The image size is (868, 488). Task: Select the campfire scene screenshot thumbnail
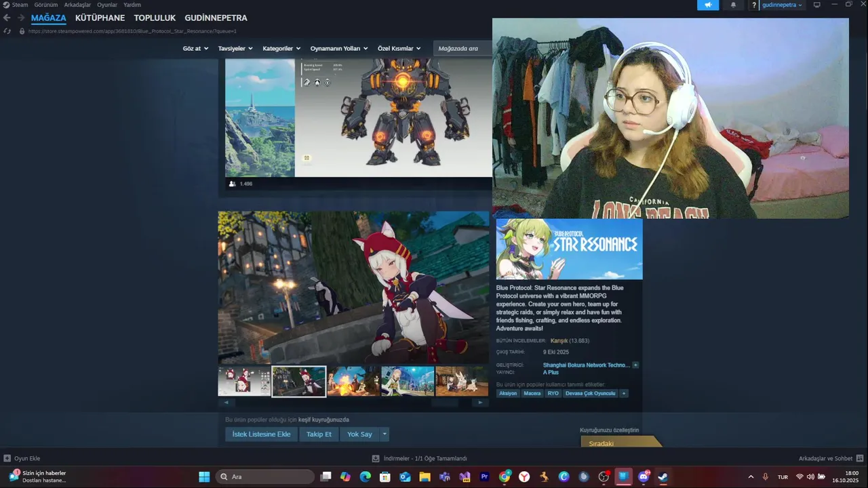tap(353, 381)
